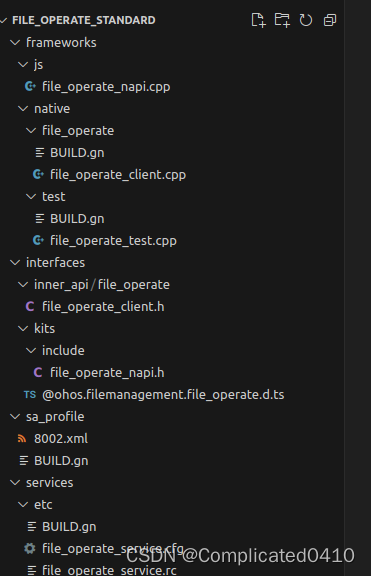Select the test folder label

(54, 197)
